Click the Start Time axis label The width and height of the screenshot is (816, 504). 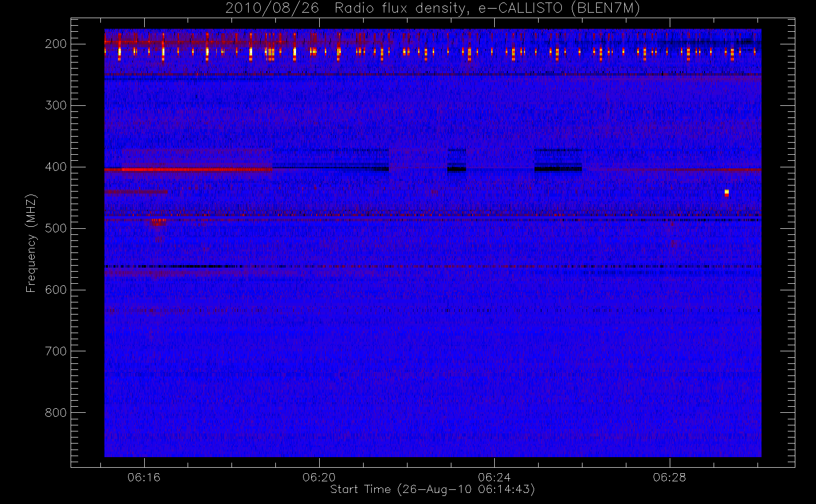tap(432, 489)
